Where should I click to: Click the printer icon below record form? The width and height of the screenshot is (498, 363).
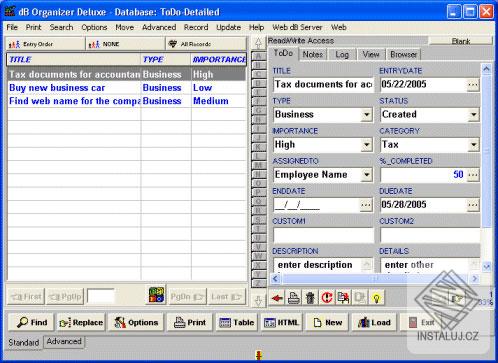tap(294, 297)
